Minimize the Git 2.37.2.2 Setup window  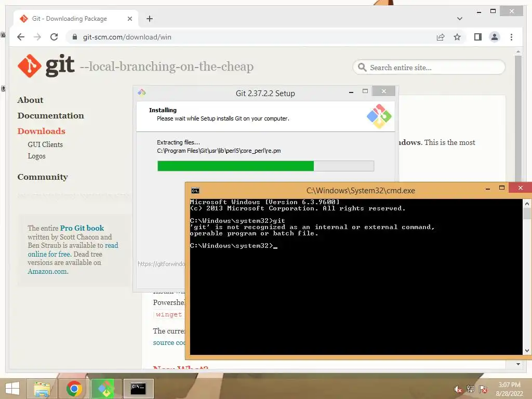(351, 91)
